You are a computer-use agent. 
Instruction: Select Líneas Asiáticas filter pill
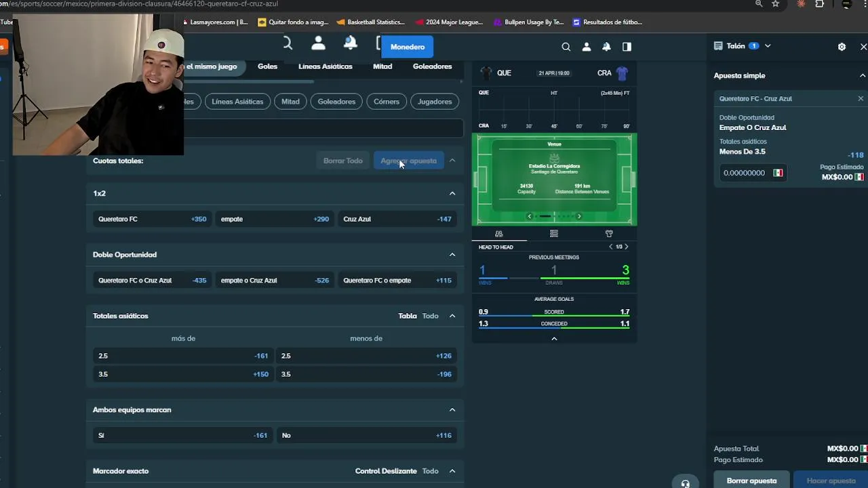(237, 102)
